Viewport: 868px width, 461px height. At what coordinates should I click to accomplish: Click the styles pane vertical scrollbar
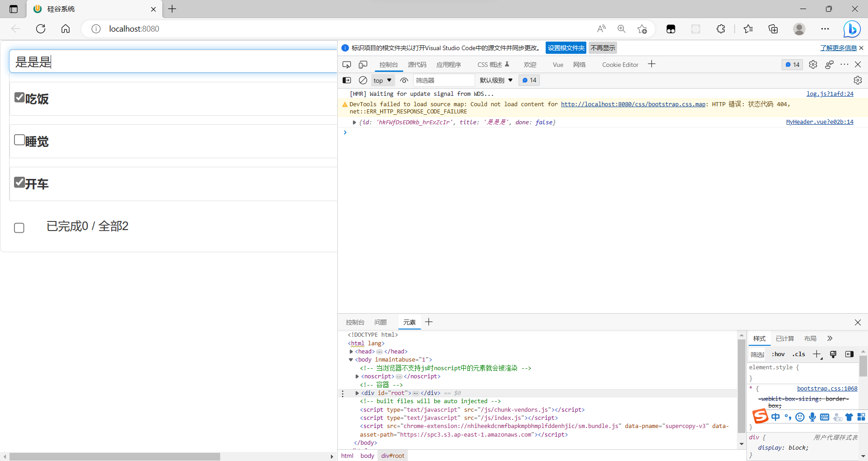coord(863,366)
